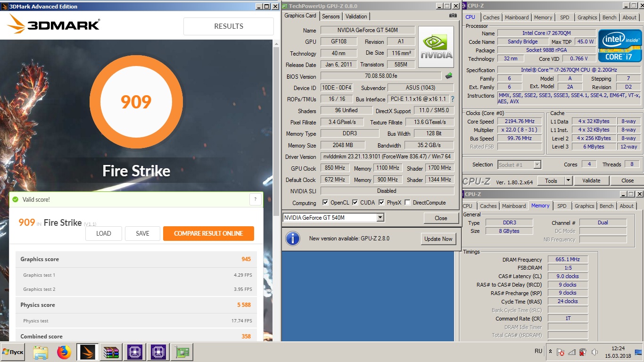Toggle the PhysX checkbox in GPU-Z
Image resolution: width=644 pixels, height=362 pixels.
pyautogui.click(x=381, y=203)
